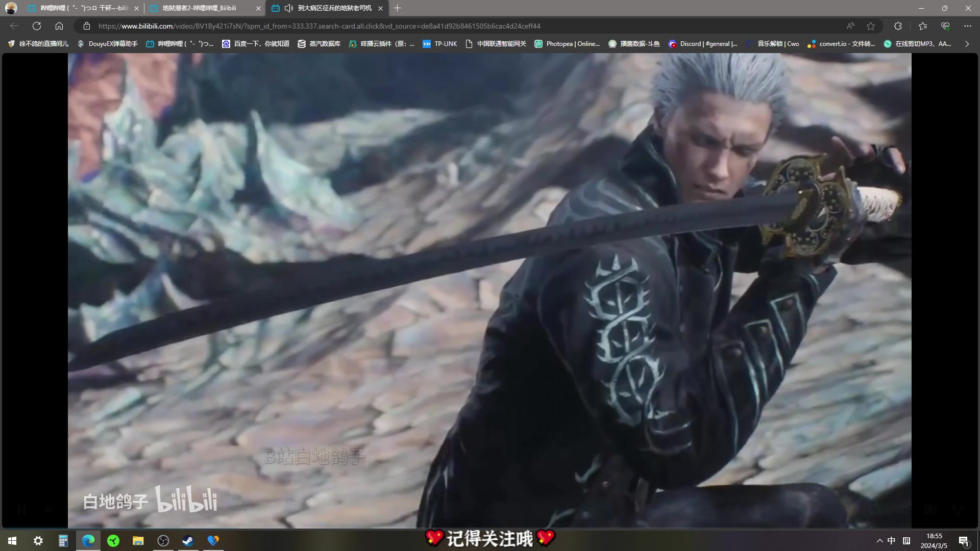This screenshot has width=980, height=551.
Task: Open the 哔哩哔哩 bookmark in the bookmarks bar
Action: (x=180, y=44)
